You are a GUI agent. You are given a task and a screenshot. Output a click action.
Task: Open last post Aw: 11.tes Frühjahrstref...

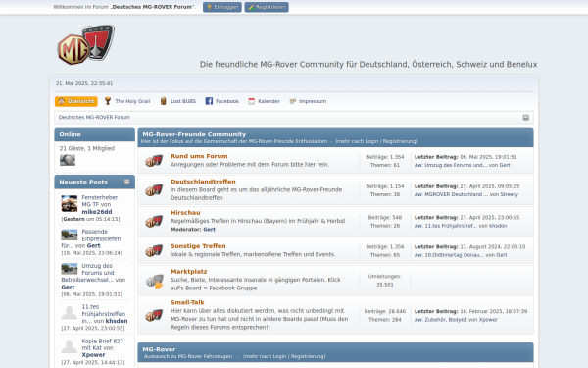[446, 226]
